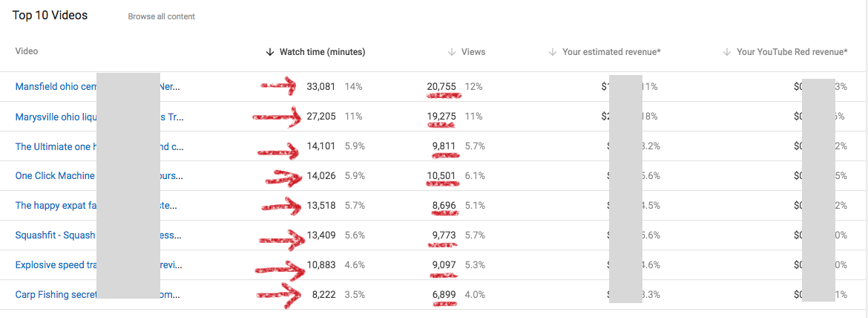868x318 pixels.
Task: Sort by Views column header
Action: pyautogui.click(x=473, y=52)
